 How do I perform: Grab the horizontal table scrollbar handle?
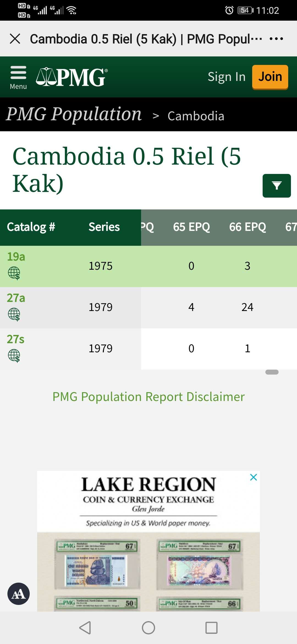272,372
